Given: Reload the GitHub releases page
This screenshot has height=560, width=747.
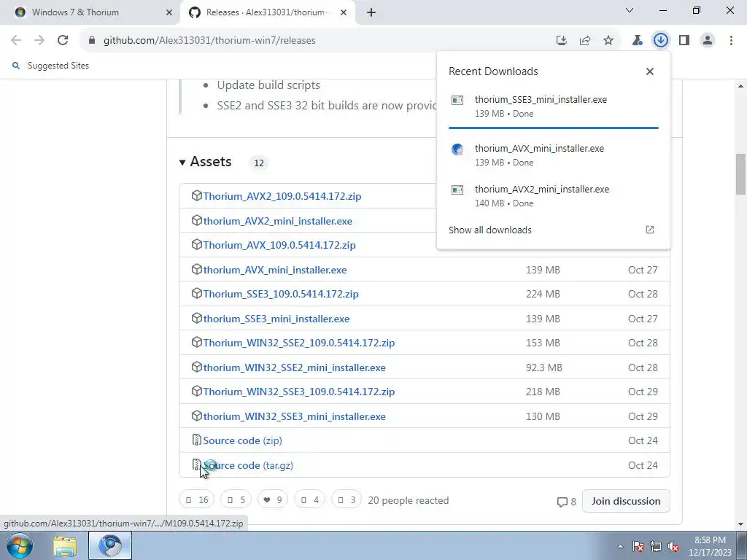Looking at the screenshot, I should pyautogui.click(x=63, y=41).
